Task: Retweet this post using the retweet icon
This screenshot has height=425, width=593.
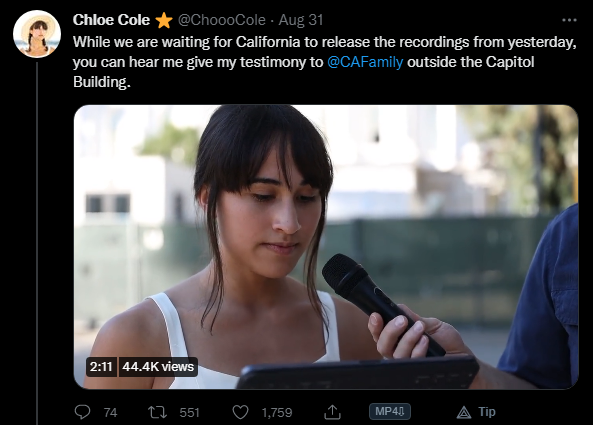Action: (157, 412)
